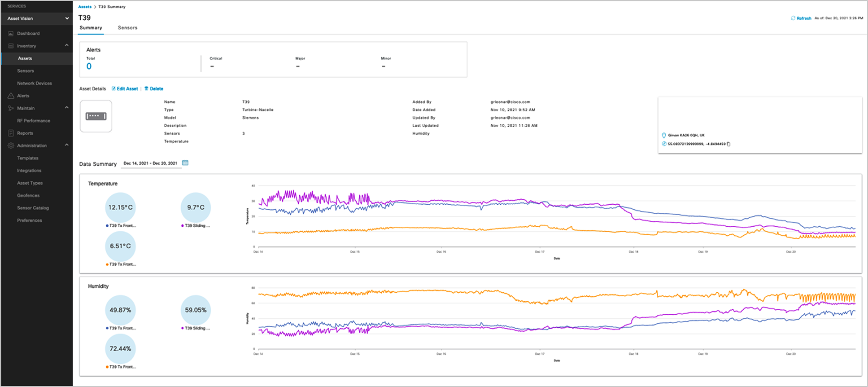868x387 pixels.
Task: Click the Maintain icon in sidebar
Action: click(x=11, y=108)
